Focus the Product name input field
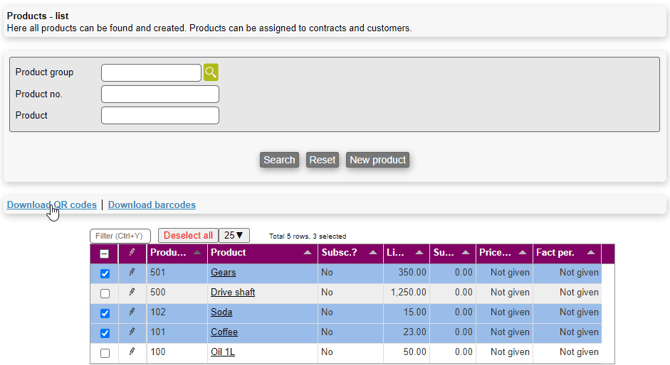Image resolution: width=670 pixels, height=365 pixels. click(x=160, y=115)
